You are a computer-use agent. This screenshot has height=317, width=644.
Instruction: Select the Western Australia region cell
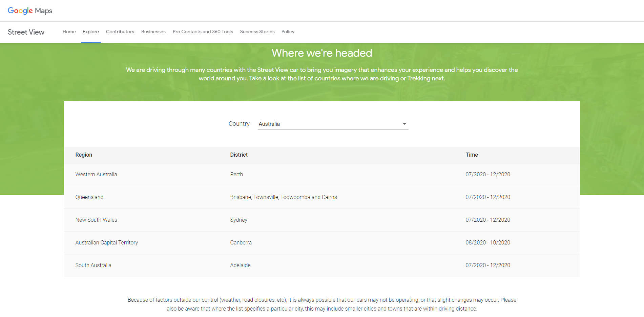coord(96,174)
